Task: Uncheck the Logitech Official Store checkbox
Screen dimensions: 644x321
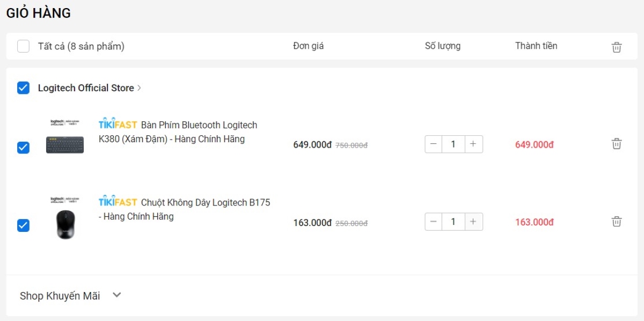Action: (x=23, y=87)
